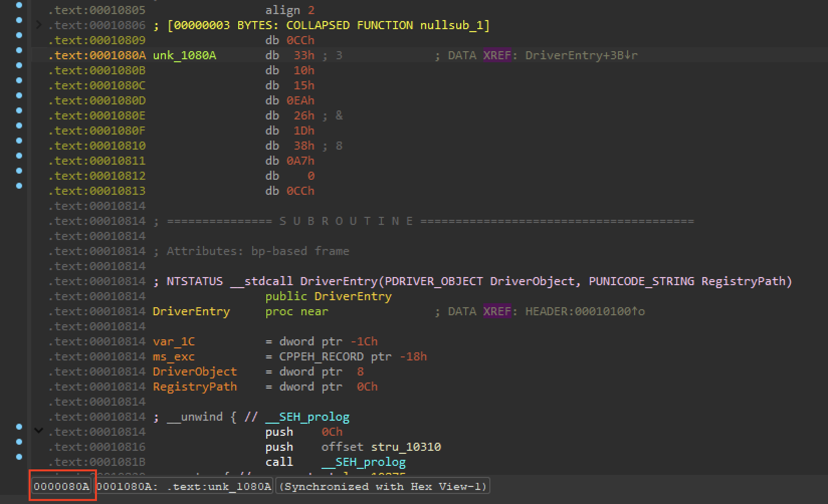Click the db 1Dh byte value
Viewport: 828px width, 504px height.
point(304,131)
